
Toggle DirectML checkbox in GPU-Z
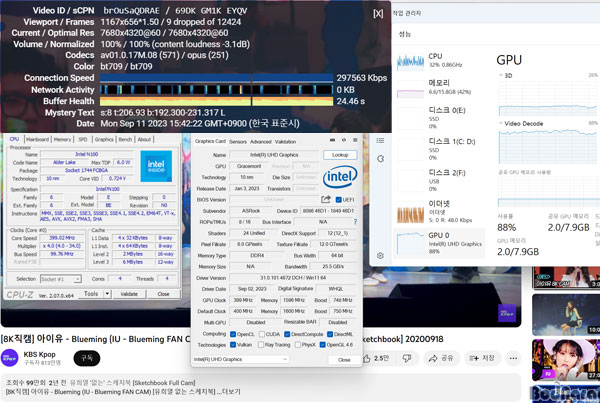click(330, 334)
